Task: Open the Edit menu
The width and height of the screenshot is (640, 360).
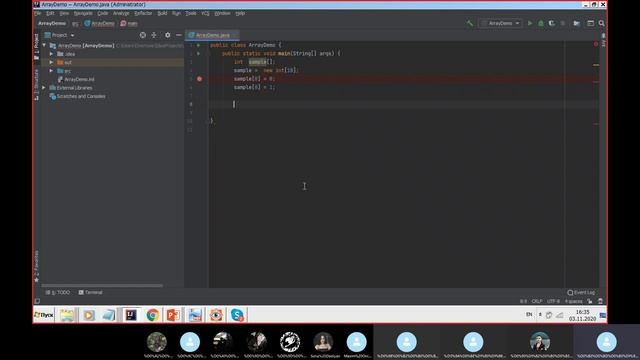Action: pyautogui.click(x=50, y=13)
